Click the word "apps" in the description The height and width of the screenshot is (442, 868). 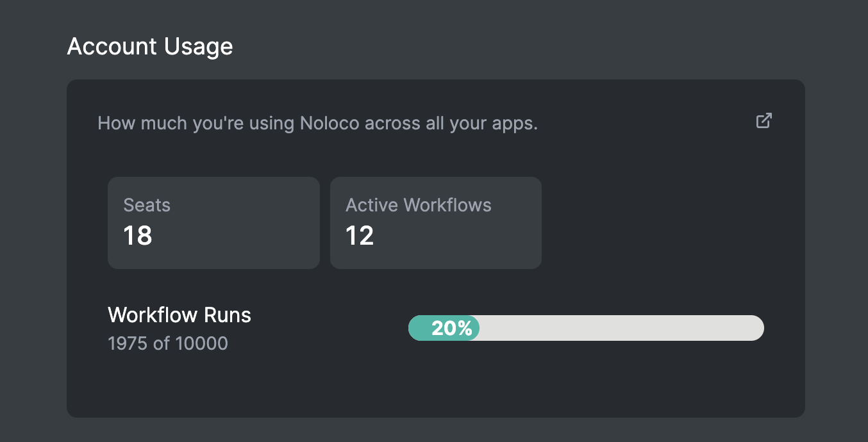tap(515, 124)
